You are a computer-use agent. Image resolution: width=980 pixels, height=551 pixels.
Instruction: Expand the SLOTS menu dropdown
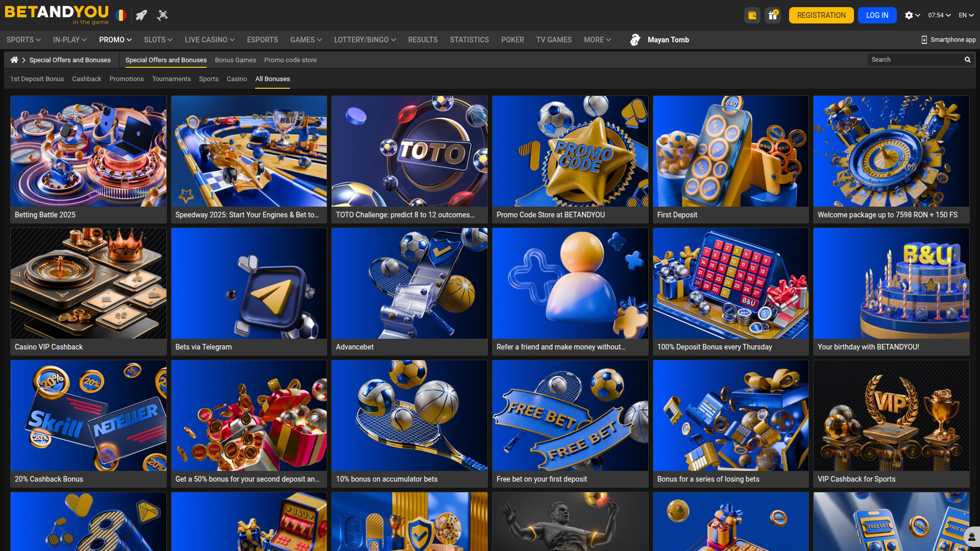[x=158, y=40]
